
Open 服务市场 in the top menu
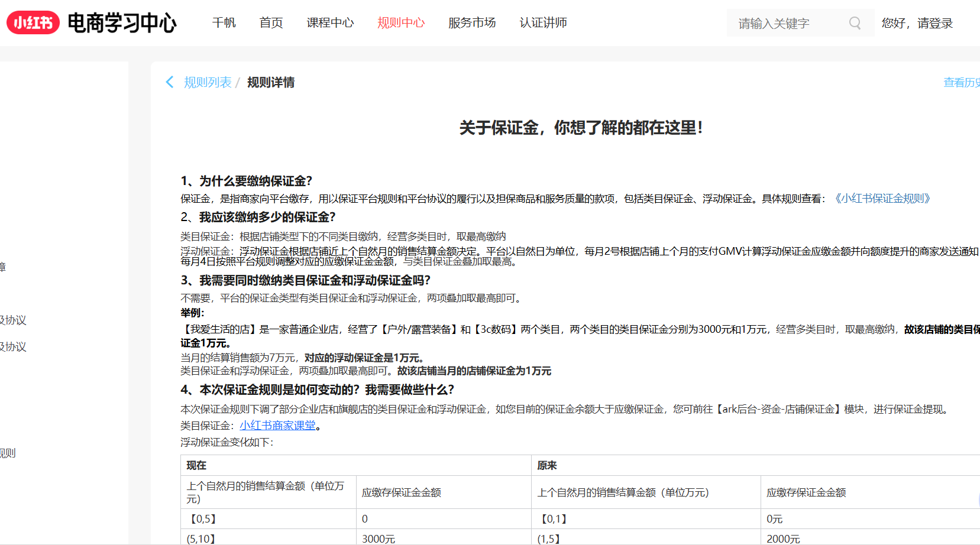pyautogui.click(x=472, y=22)
